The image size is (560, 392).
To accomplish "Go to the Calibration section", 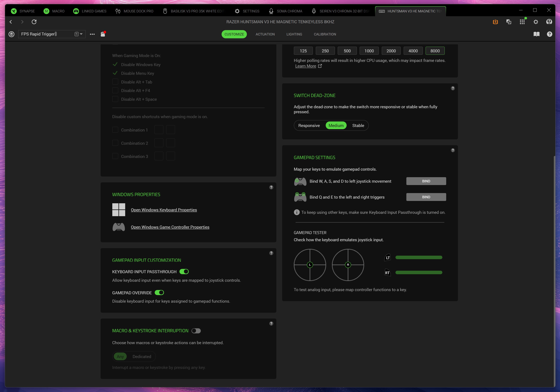I will click(325, 34).
